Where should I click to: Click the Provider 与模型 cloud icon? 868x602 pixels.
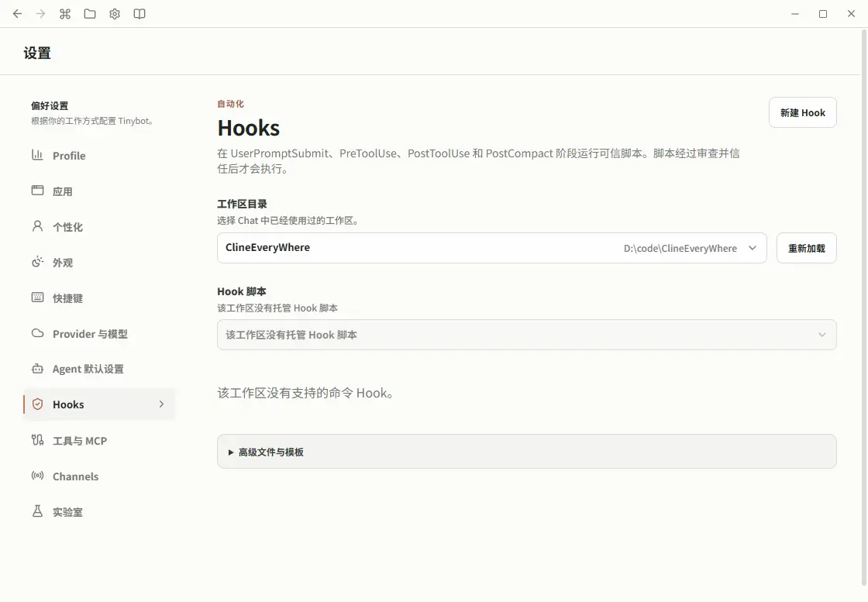[x=37, y=333]
